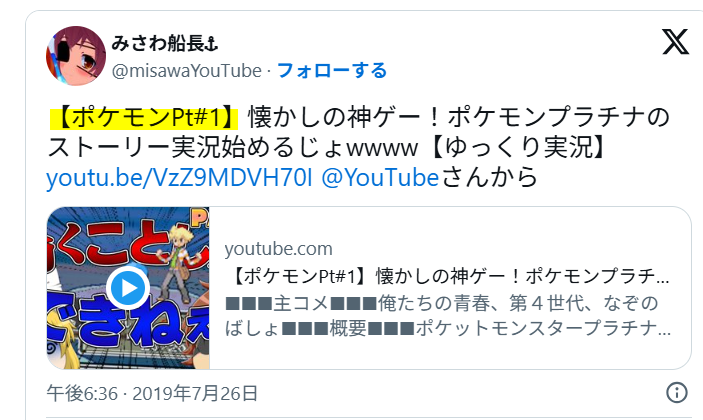Play the embedded YouTube video
703x420 pixels.
point(128,288)
